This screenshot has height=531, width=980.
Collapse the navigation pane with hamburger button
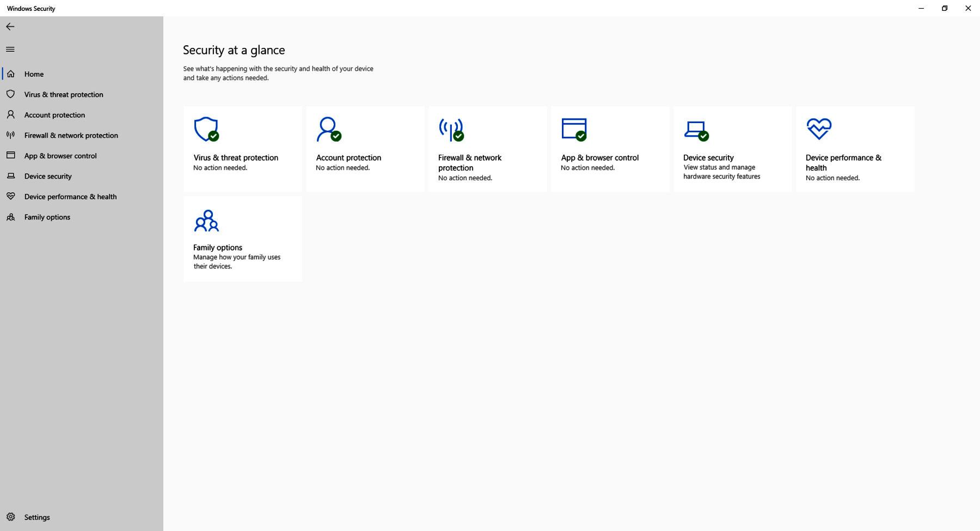coord(10,50)
